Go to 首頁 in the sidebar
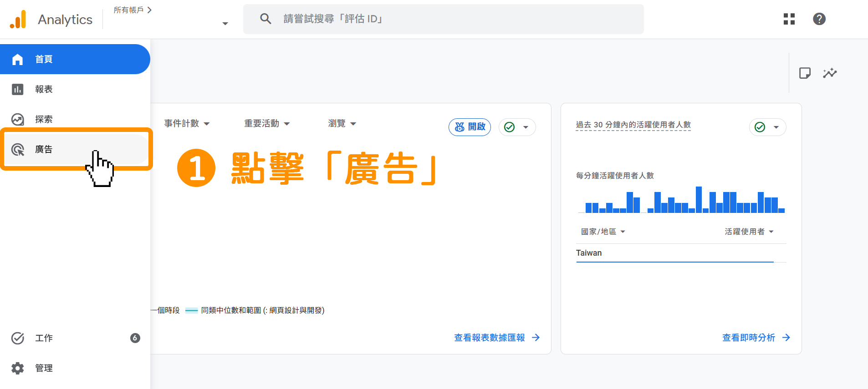The image size is (868, 389). [x=75, y=59]
